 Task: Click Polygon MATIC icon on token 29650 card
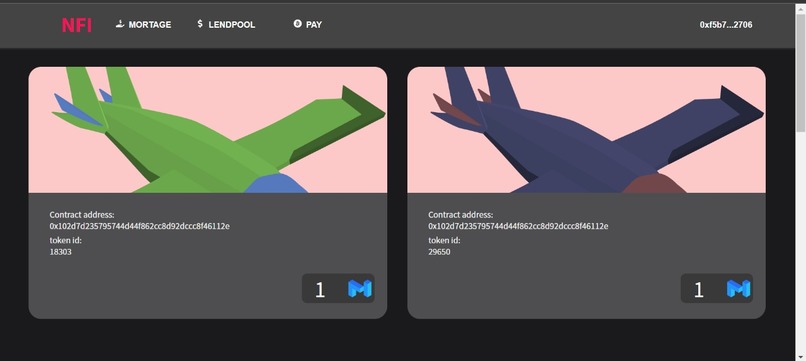pos(738,288)
